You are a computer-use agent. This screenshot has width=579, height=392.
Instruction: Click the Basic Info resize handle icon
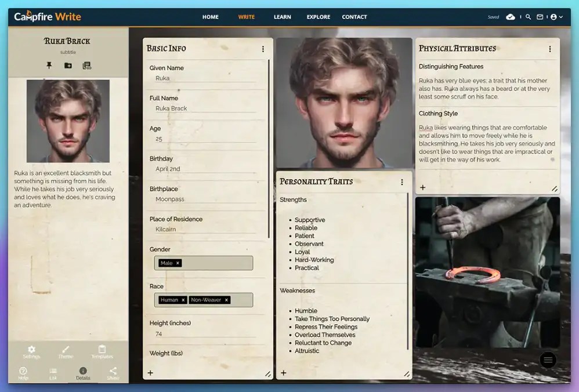268,374
